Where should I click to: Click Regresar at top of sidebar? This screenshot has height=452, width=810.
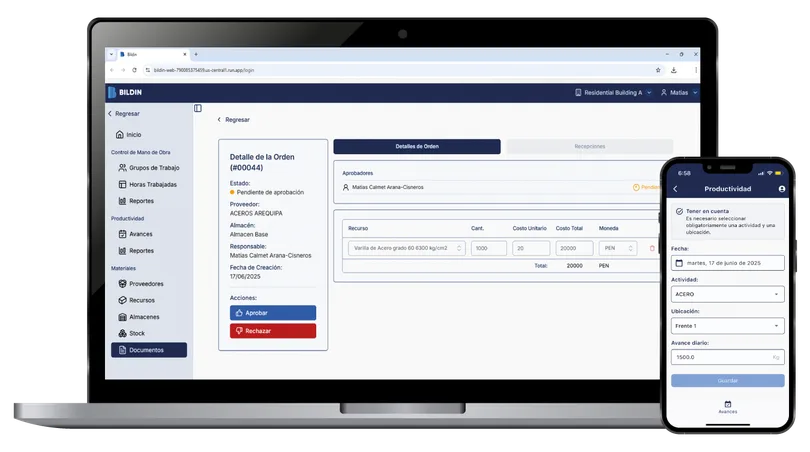[124, 114]
